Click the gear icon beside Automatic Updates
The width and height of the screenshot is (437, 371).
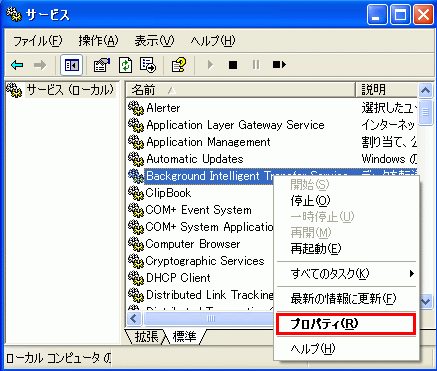(136, 159)
